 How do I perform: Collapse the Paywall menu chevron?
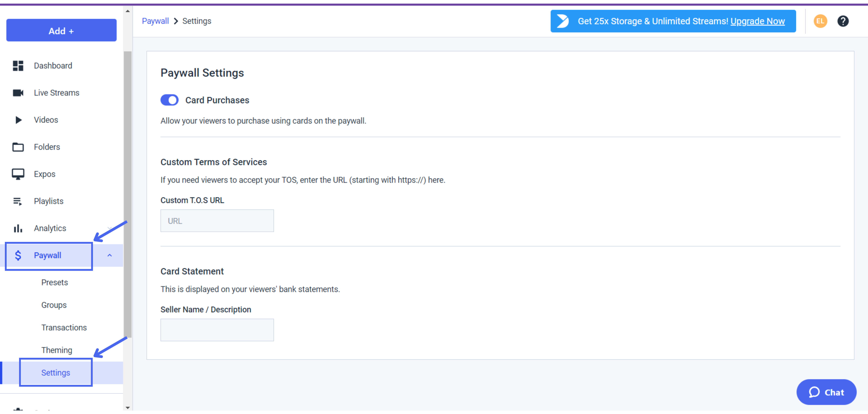coord(110,256)
